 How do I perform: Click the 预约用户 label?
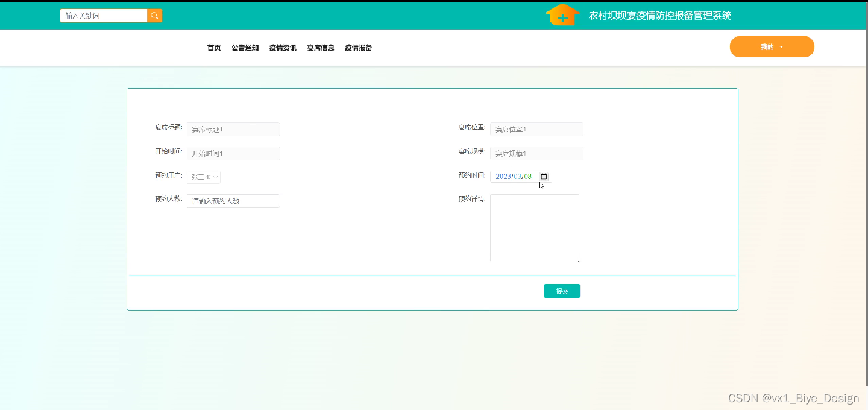pyautogui.click(x=169, y=175)
